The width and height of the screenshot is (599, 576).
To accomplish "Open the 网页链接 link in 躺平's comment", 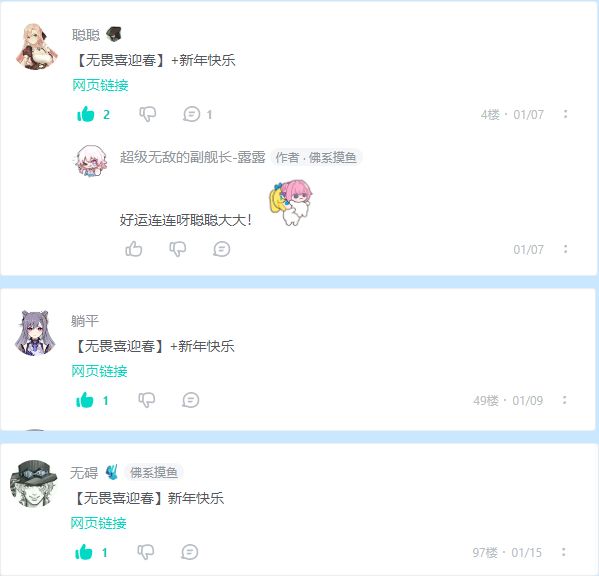I will [x=99, y=371].
